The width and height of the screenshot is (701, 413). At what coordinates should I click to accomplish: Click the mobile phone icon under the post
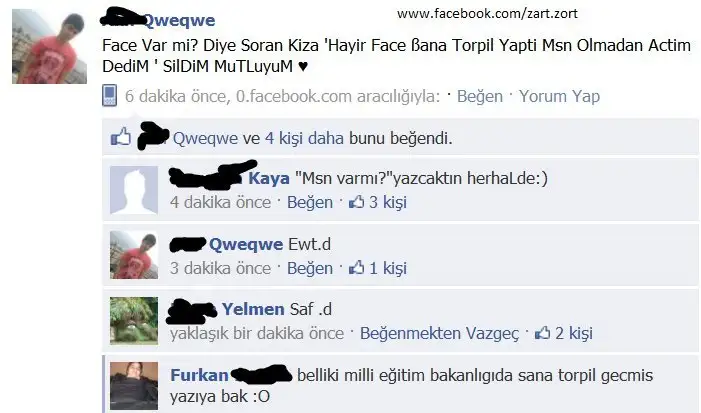point(110,95)
